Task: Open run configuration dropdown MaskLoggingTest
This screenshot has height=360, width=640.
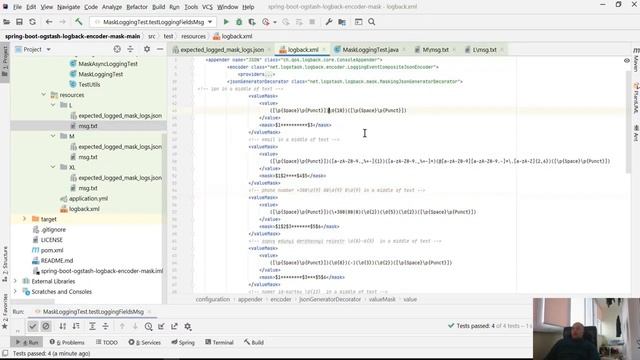Action: [153, 22]
